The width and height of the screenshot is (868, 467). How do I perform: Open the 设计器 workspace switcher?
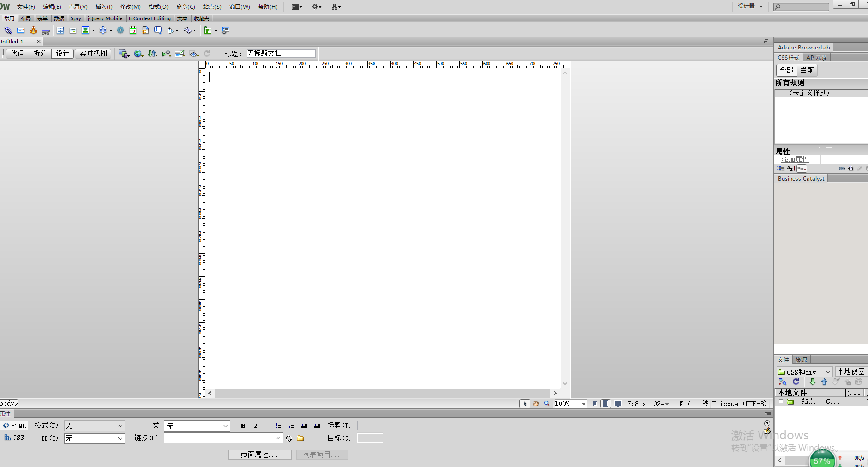[750, 6]
